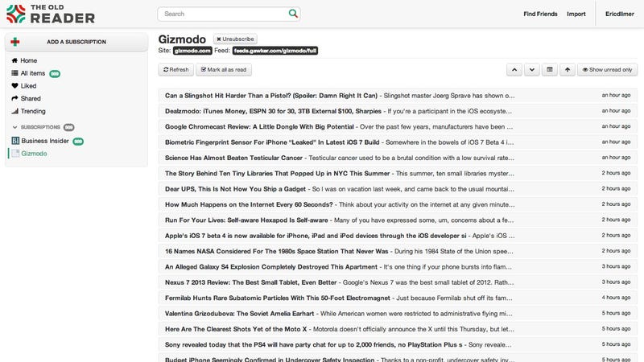Collapse the Subscriptions section chevron

[x=14, y=127]
